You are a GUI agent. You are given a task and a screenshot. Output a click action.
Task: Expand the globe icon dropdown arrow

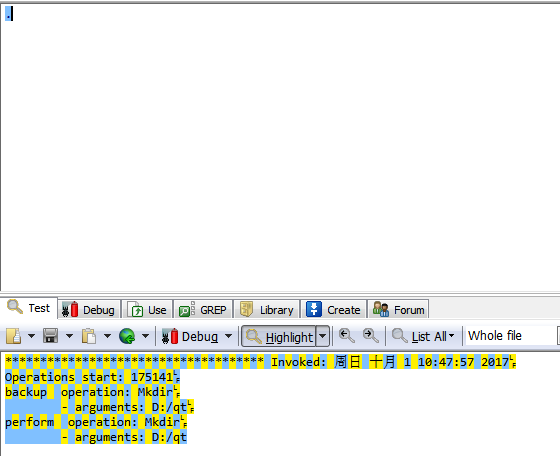145,336
